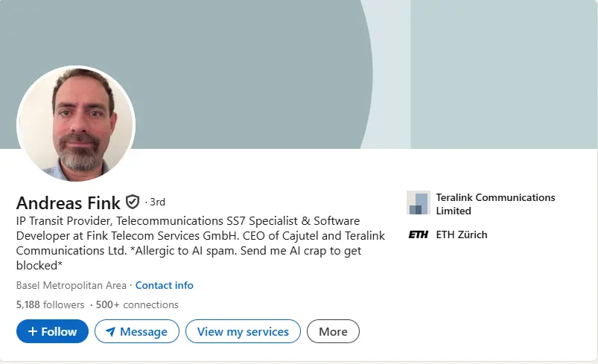Click the Basel Metropolitan Area location text

click(x=71, y=285)
